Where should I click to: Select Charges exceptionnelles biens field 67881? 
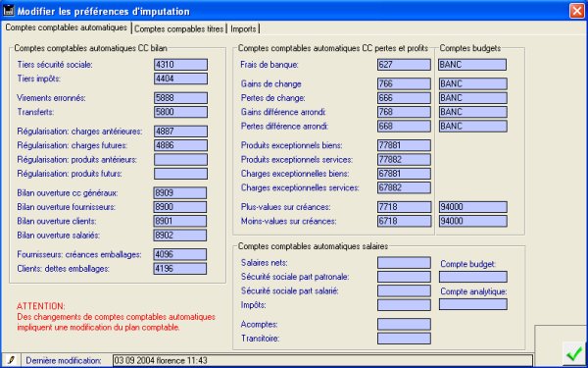(x=404, y=174)
